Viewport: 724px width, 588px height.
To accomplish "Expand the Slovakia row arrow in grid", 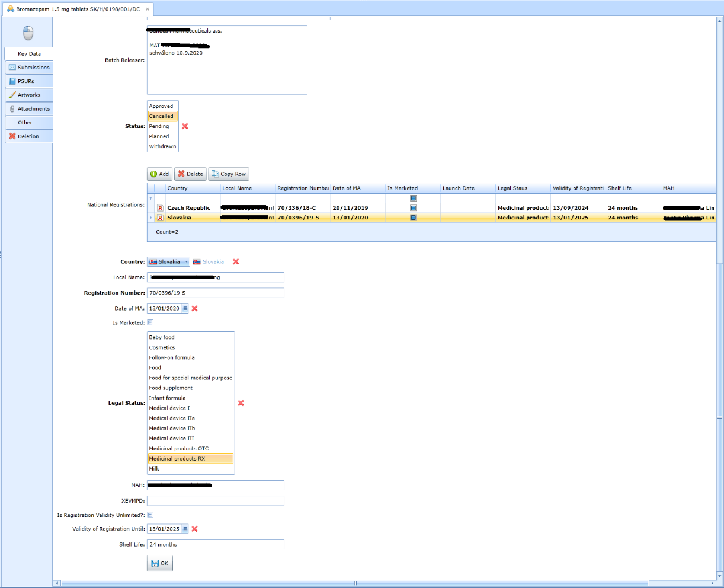I will coord(150,218).
